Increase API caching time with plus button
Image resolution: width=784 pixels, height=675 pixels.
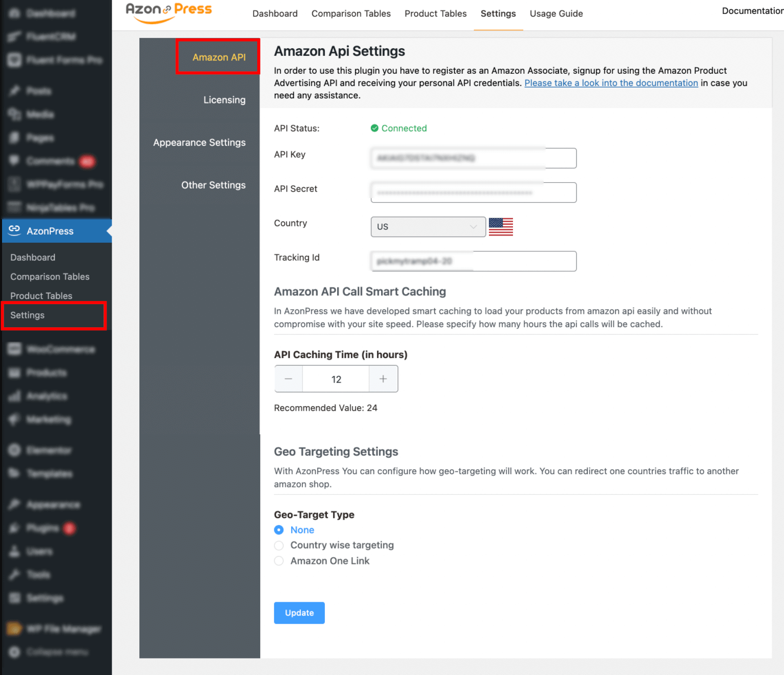(x=383, y=379)
